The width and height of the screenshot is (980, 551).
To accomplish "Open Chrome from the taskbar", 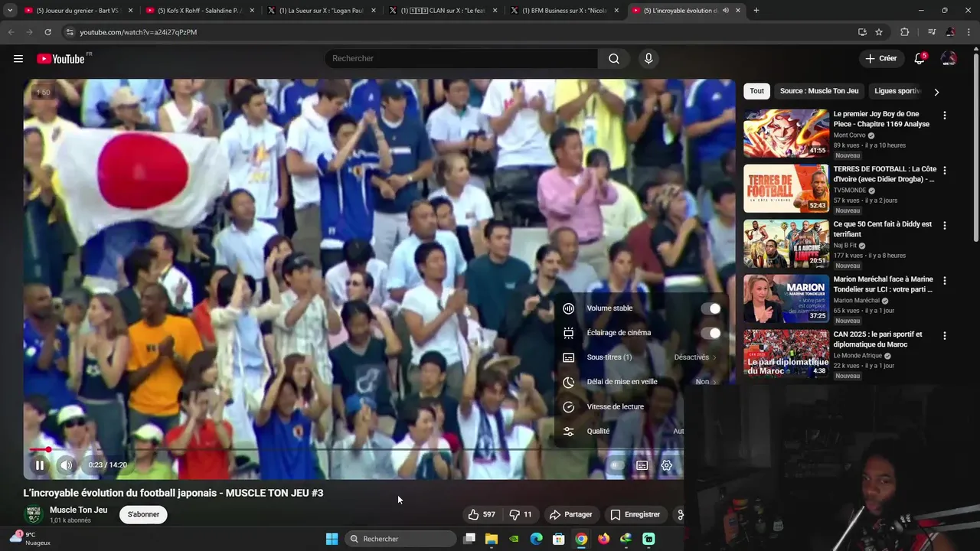I will click(581, 539).
